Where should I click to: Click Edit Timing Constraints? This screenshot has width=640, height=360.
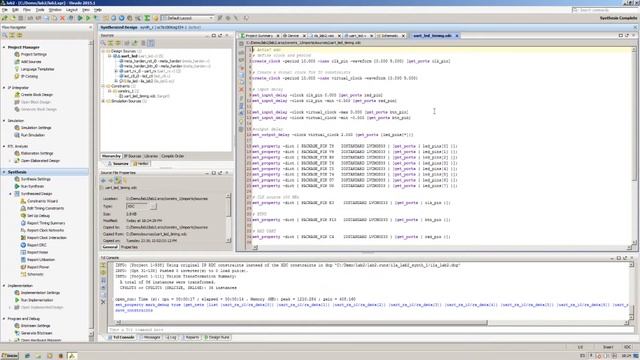tap(45, 209)
